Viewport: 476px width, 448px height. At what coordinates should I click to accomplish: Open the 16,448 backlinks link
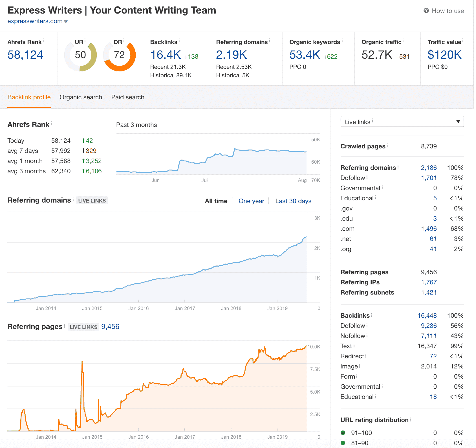pos(427,316)
